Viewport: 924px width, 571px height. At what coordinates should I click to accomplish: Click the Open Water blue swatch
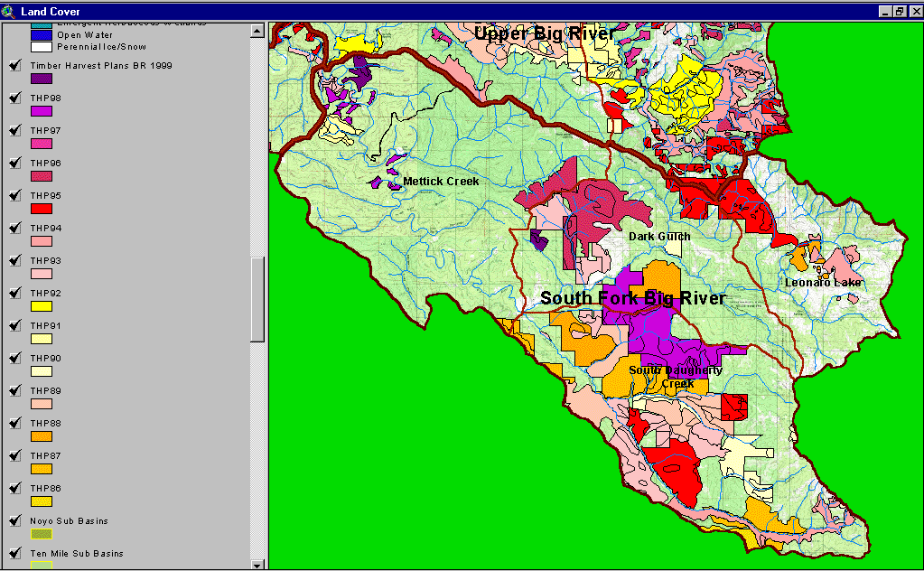pos(42,35)
